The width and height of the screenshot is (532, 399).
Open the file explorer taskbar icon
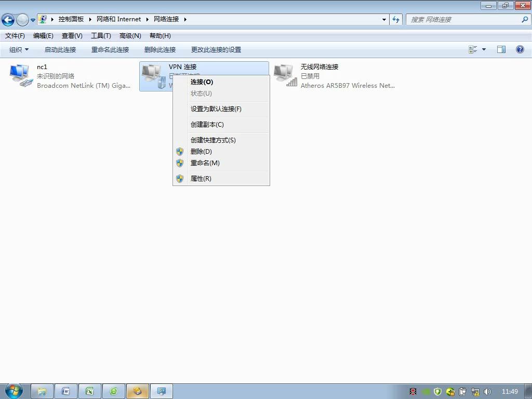(x=42, y=391)
